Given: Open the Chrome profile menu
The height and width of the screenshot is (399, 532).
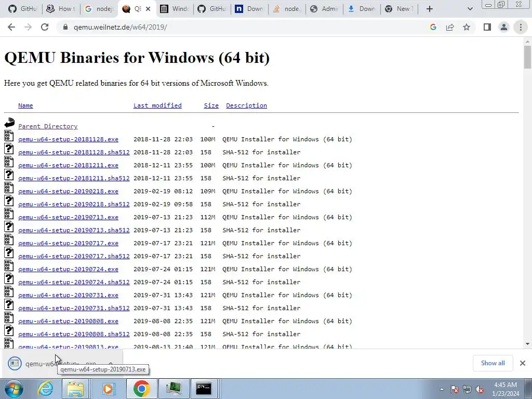Looking at the screenshot, I should coord(504,27).
